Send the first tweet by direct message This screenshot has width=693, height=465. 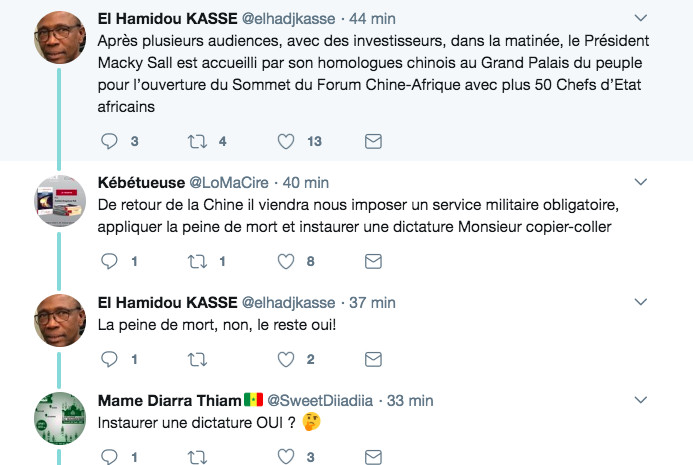tap(373, 141)
